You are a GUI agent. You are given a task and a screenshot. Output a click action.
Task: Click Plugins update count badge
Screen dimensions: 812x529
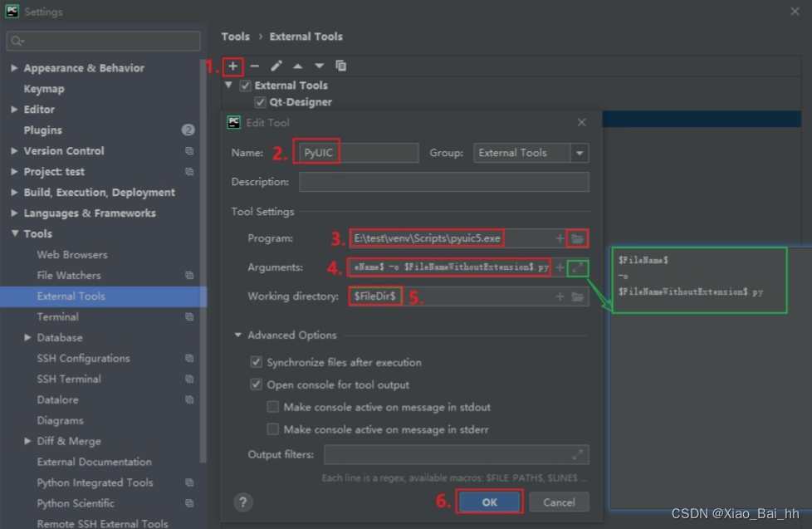coord(188,130)
